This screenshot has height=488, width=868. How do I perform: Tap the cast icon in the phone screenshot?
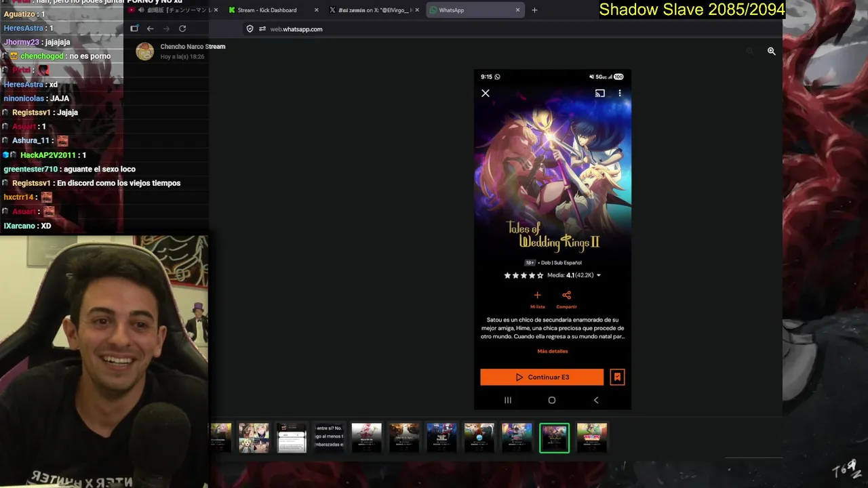coord(600,94)
